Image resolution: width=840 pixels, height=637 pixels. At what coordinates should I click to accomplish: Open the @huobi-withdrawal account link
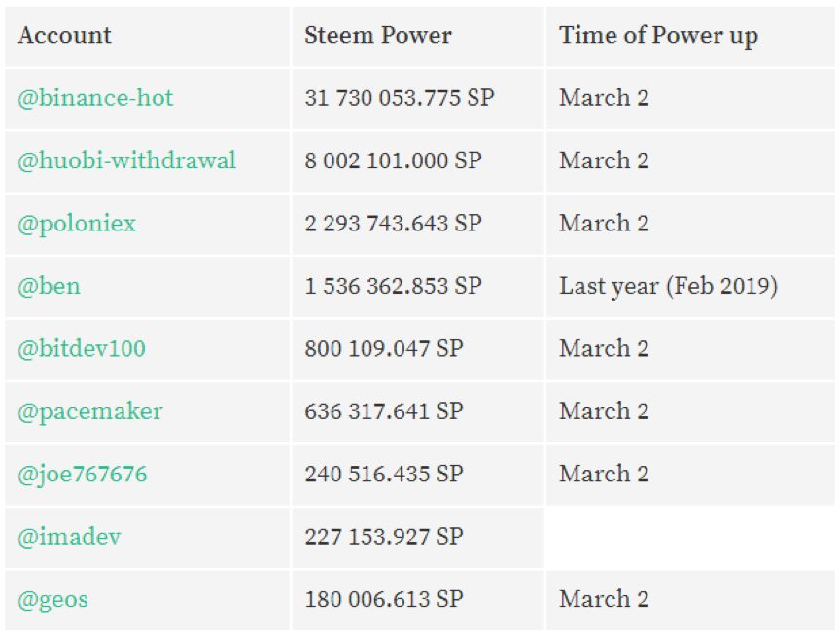pos(126,160)
